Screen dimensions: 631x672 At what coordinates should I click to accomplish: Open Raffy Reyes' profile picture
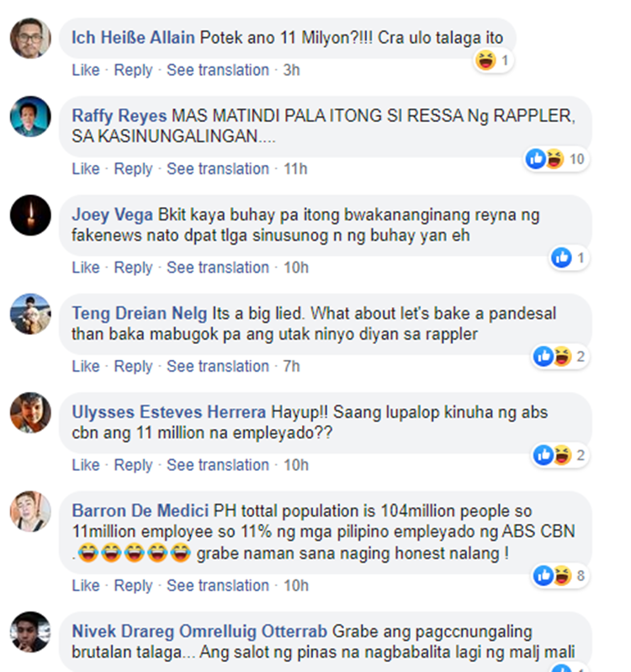click(x=30, y=117)
